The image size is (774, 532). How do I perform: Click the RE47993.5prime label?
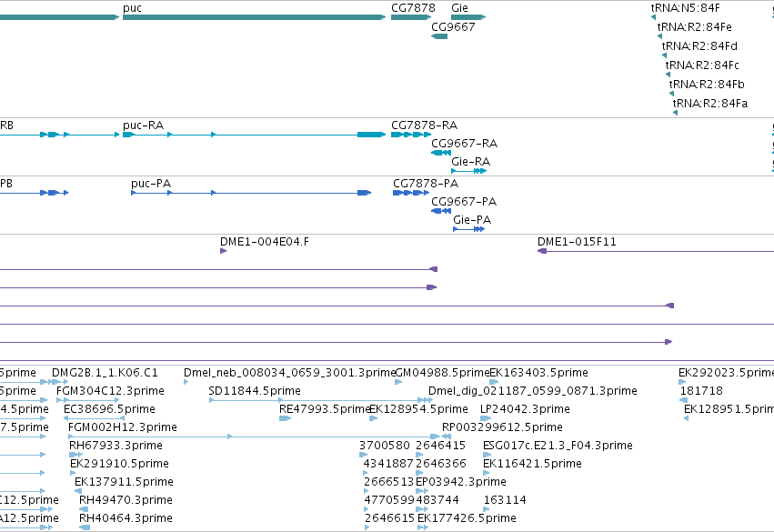click(325, 409)
